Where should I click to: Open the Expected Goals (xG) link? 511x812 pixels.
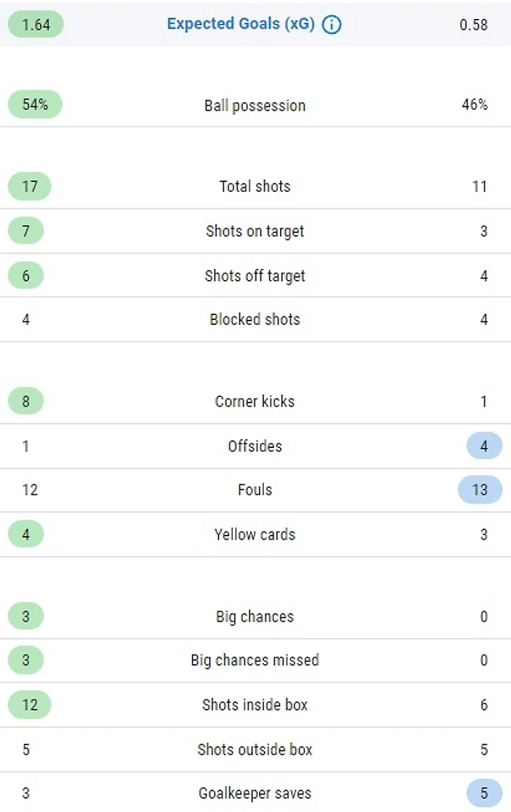pyautogui.click(x=241, y=24)
